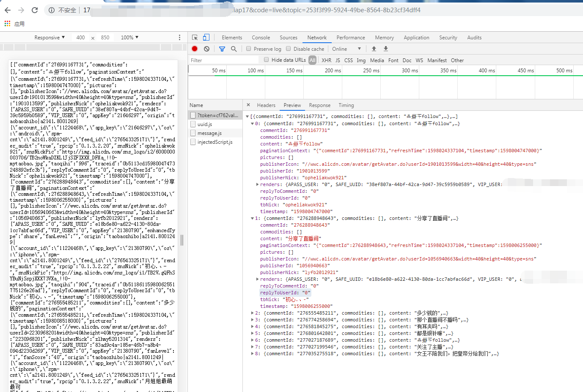This screenshot has height=392, width=583.
Task: Collapse the root JSON array
Action: pos(247,116)
